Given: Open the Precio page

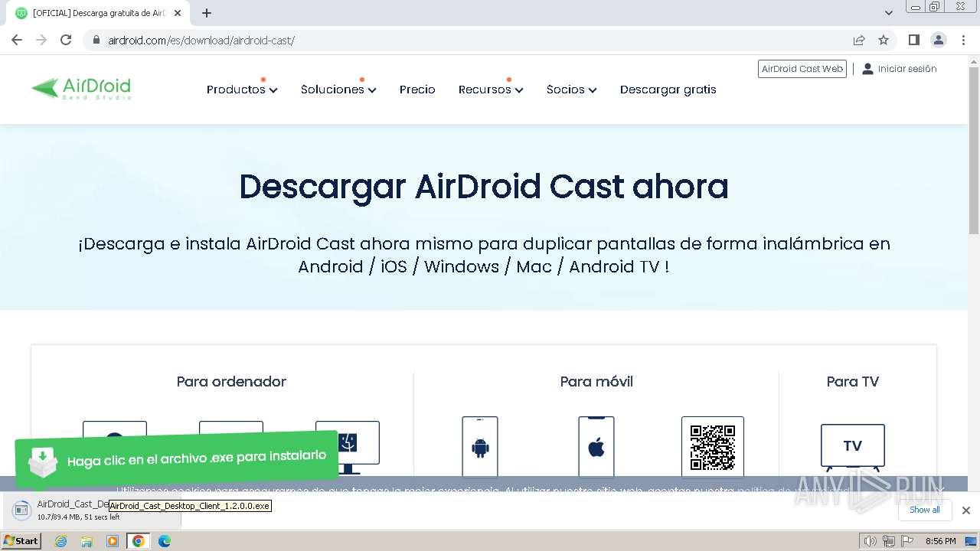Looking at the screenshot, I should 417,90.
